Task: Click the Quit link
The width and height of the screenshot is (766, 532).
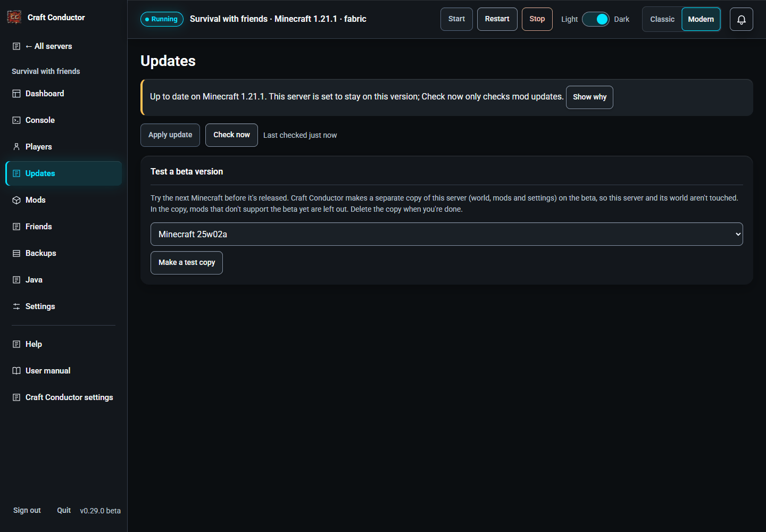Action: [64, 510]
